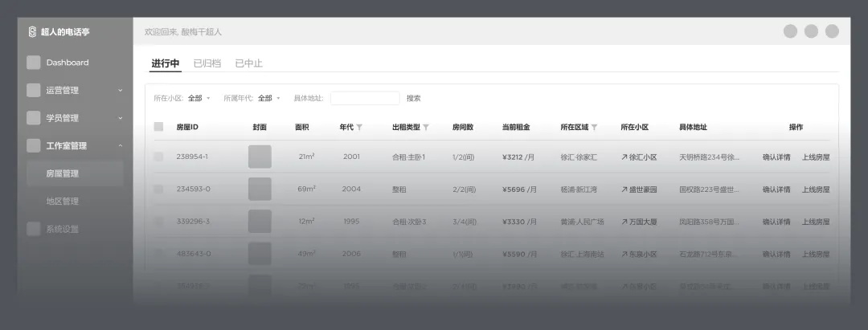Open cover thumbnail of house 234593-0

(x=260, y=189)
